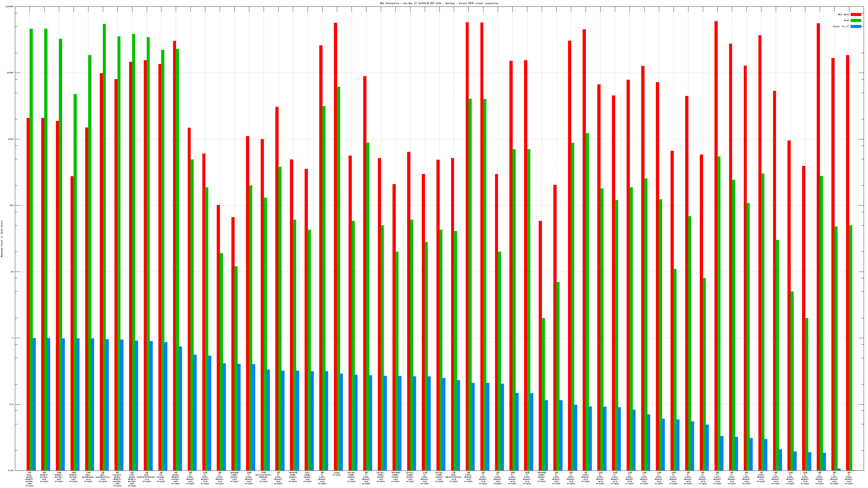This screenshot has width=868, height=488.
Task: Click the first blue score bar on the left
Action: [x=34, y=404]
